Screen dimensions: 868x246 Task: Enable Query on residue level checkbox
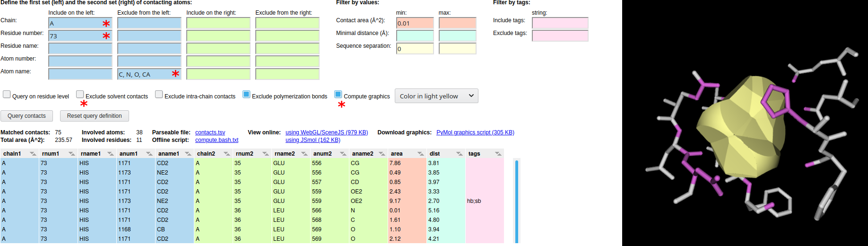[7, 95]
